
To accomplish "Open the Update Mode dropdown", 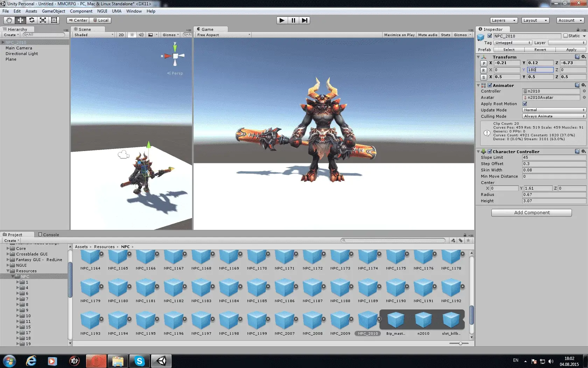I will point(554,110).
